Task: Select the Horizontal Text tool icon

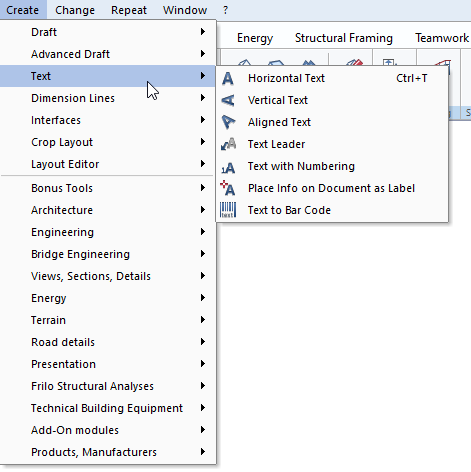Action: pyautogui.click(x=228, y=79)
